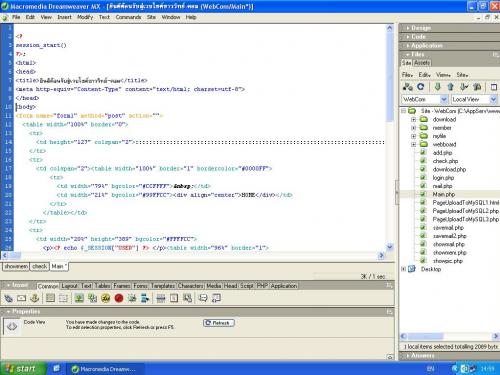Image resolution: width=500 pixels, height=375 pixels.
Task: Click the Draw Layer icon
Action: click(63, 298)
